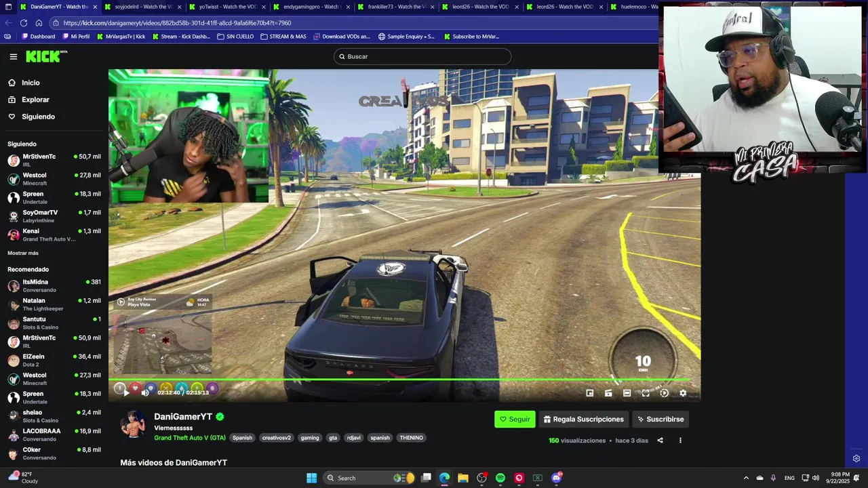Enter fullscreen mode in the video player
Screen dimensions: 868x488
point(646,393)
